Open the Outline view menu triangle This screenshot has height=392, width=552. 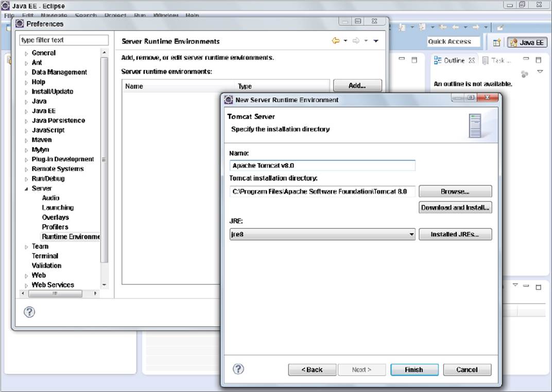[x=540, y=72]
